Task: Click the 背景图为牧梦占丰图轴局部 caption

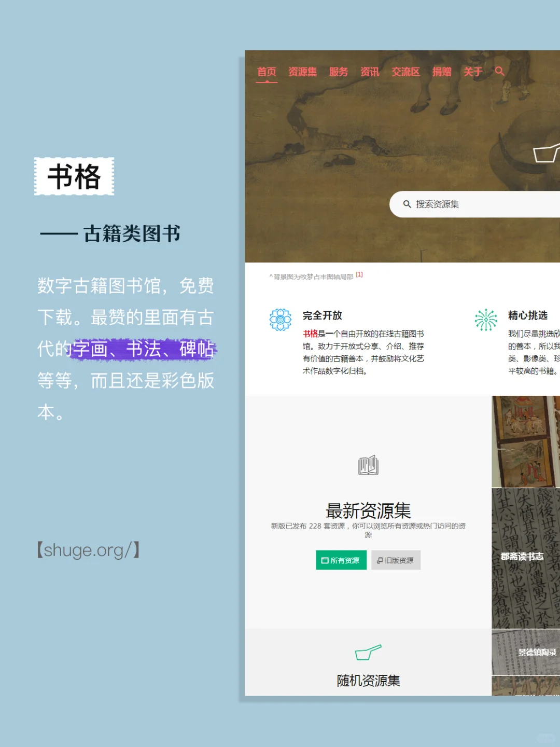Action: tap(313, 277)
